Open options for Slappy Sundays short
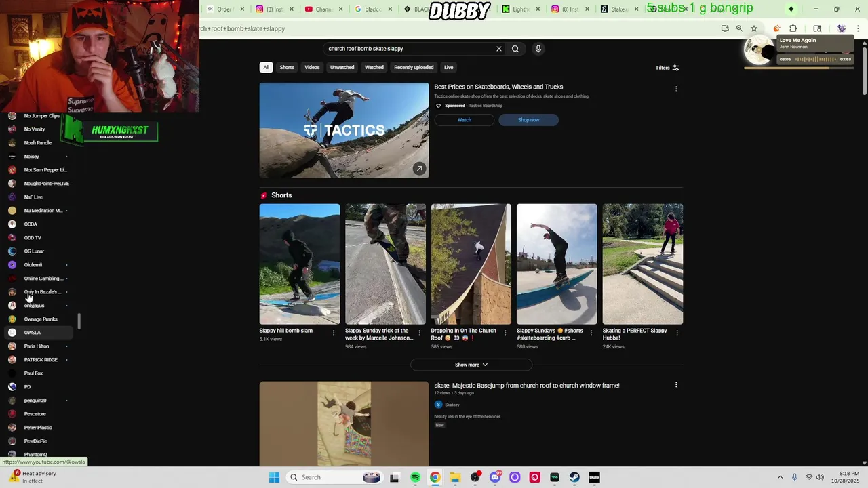868x488 pixels. tap(591, 333)
